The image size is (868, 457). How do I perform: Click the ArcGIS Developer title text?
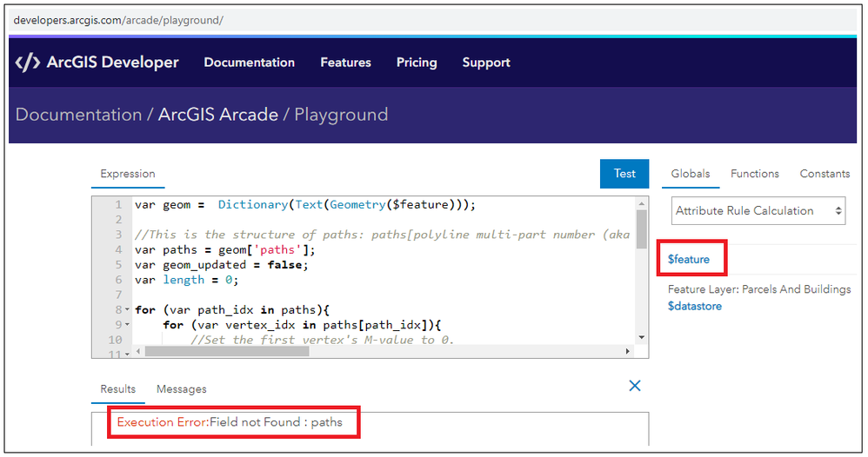pyautogui.click(x=112, y=63)
